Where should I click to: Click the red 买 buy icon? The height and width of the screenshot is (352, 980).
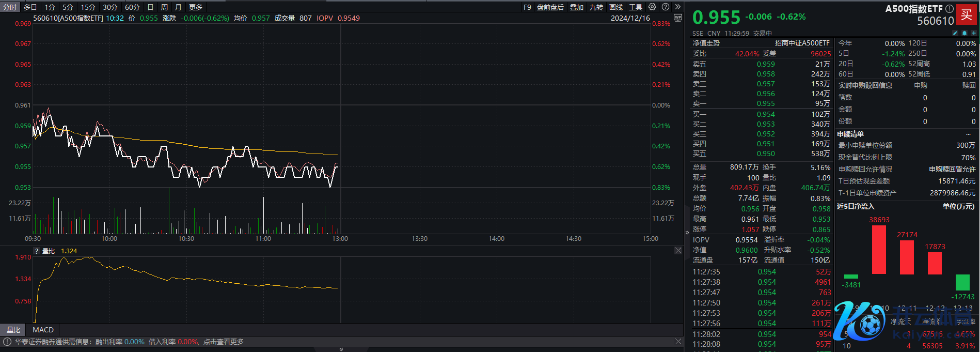pyautogui.click(x=966, y=14)
